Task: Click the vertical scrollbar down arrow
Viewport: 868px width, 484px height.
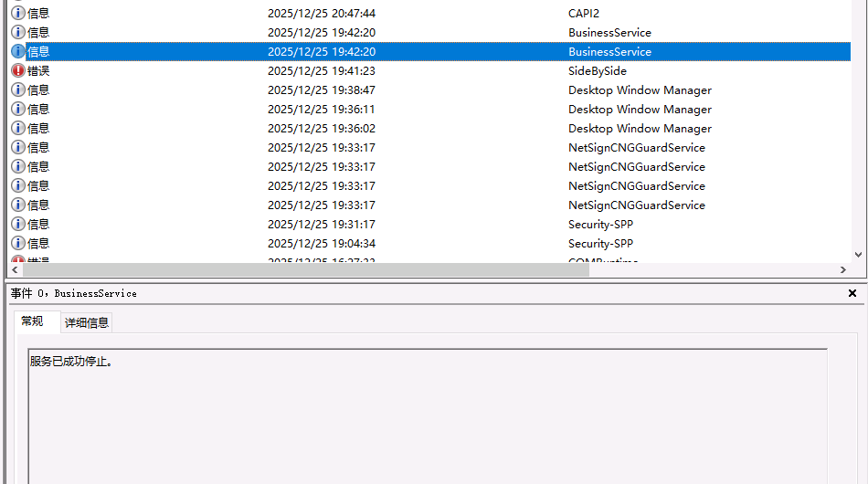Action: [x=858, y=255]
